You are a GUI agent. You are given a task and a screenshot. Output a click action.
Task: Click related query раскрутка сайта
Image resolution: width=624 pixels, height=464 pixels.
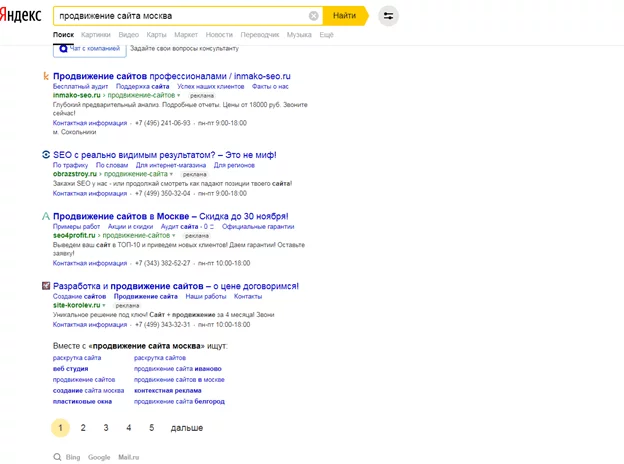(77, 357)
